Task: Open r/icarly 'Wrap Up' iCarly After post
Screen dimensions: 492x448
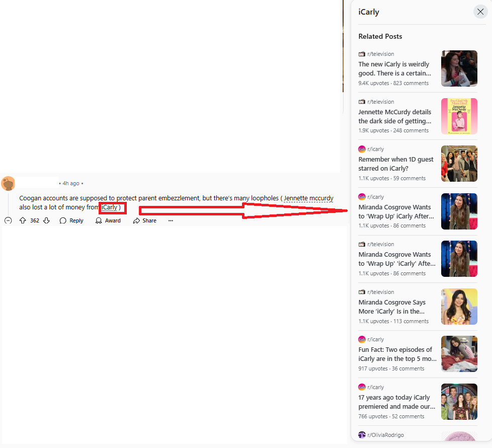Action: pos(396,211)
